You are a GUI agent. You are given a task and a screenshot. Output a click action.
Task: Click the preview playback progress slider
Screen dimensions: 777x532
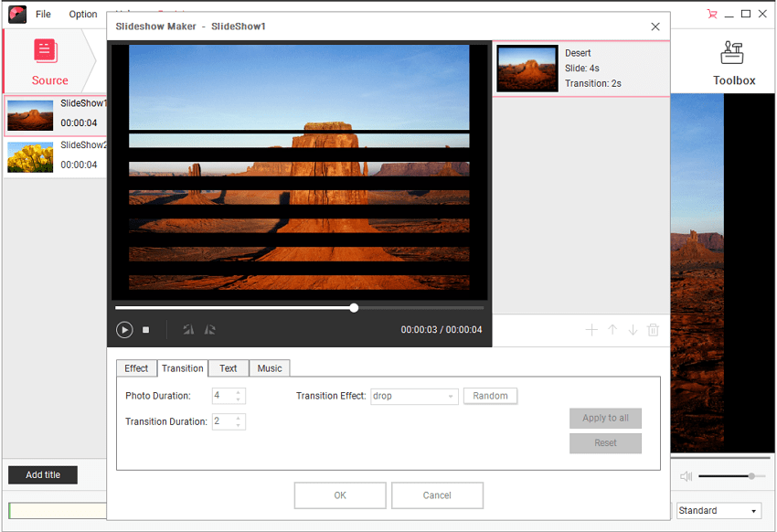(x=354, y=308)
